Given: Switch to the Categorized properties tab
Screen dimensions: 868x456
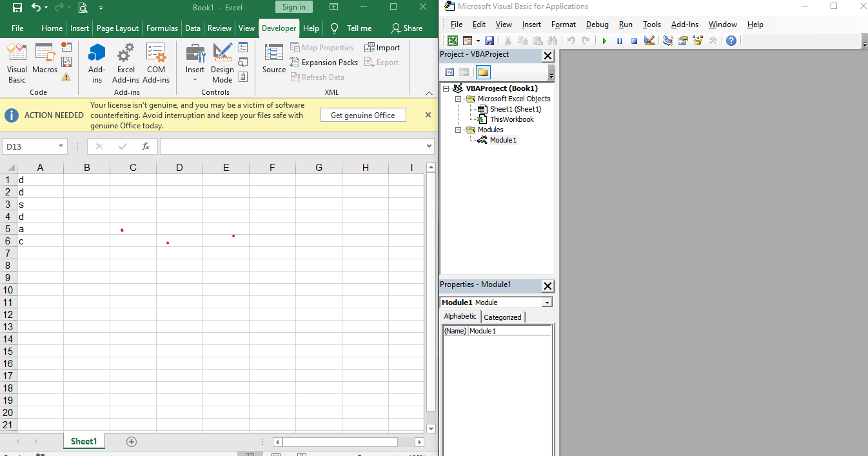Looking at the screenshot, I should (x=502, y=317).
